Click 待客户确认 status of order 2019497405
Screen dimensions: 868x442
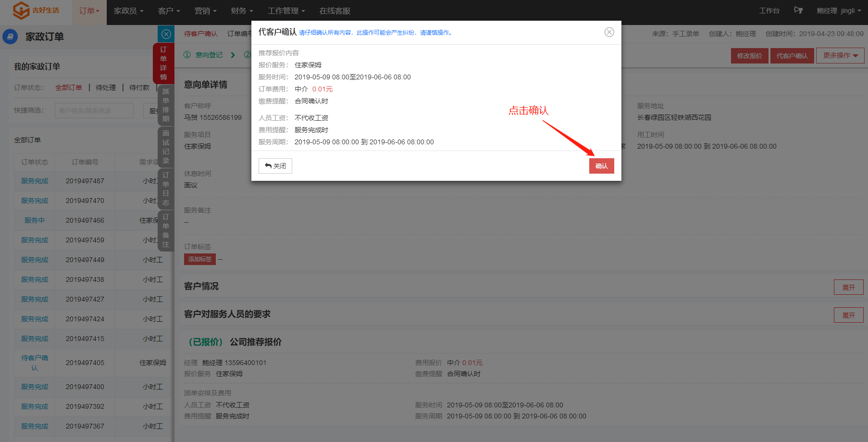pos(35,363)
